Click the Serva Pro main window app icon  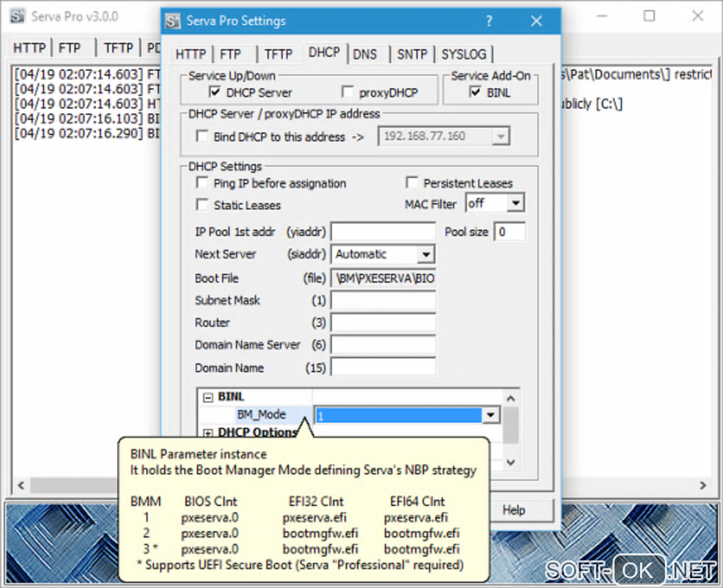click(18, 16)
